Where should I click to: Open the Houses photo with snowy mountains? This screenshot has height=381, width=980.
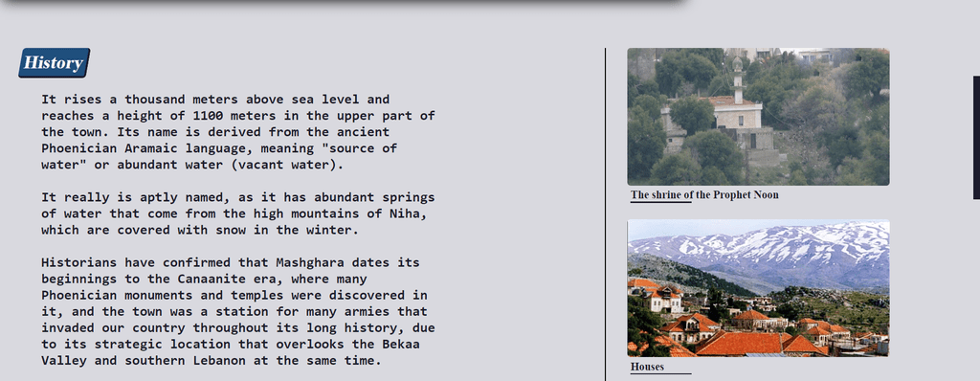758,288
